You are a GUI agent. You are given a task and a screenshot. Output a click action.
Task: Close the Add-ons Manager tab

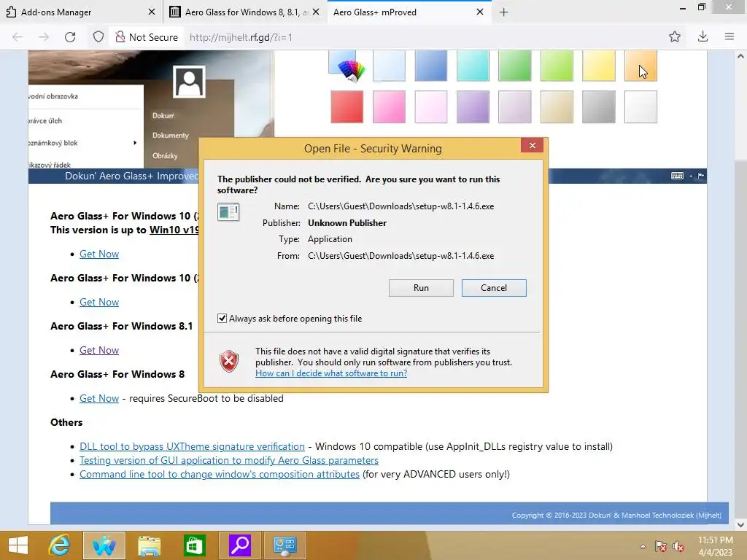tap(152, 12)
